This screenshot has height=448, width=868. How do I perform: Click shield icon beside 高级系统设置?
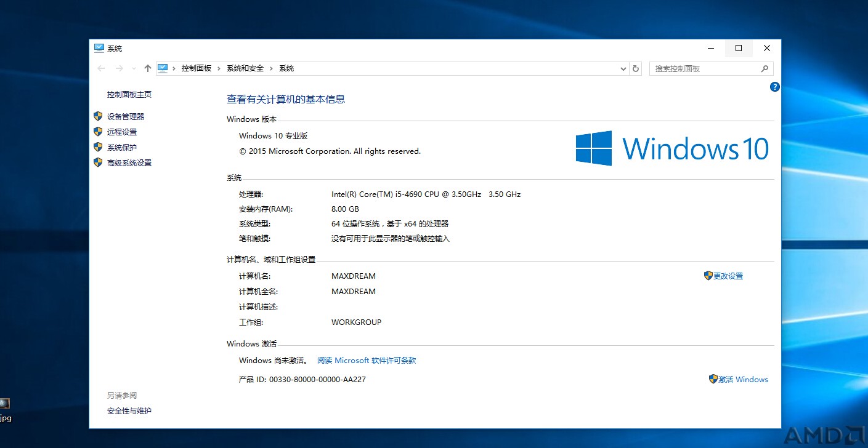coord(97,162)
